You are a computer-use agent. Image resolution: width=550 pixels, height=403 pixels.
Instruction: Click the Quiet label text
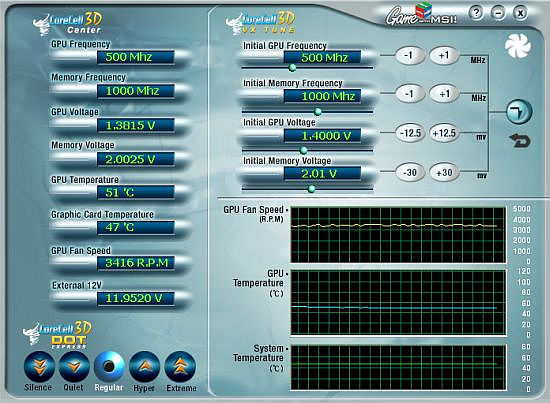point(73,388)
